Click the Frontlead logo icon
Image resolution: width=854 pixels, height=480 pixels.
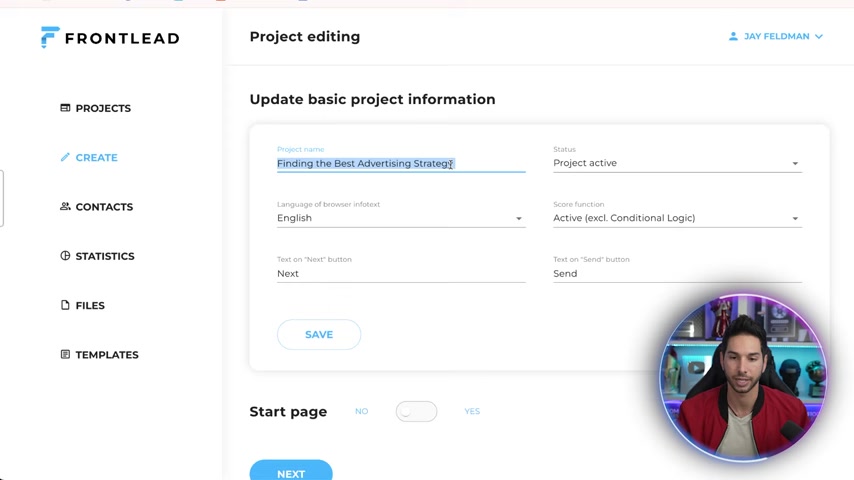coord(50,37)
